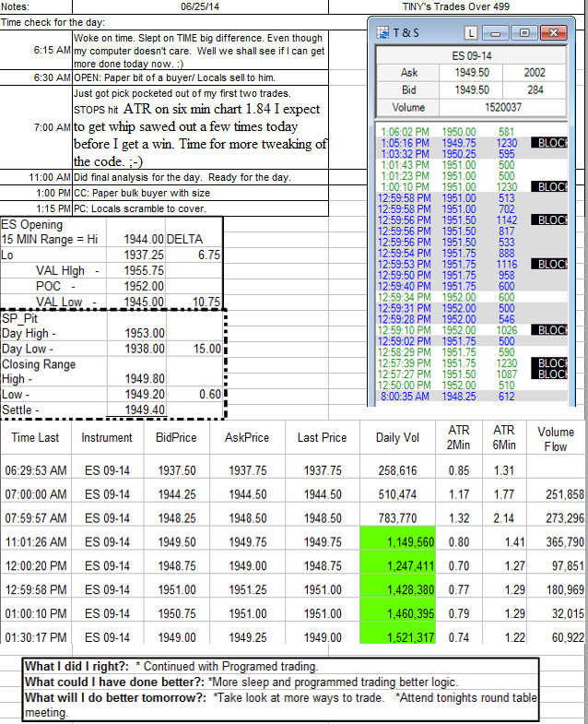The image size is (588, 724).
Task: Click the Ask price 1949.50 cell
Action: [x=471, y=73]
